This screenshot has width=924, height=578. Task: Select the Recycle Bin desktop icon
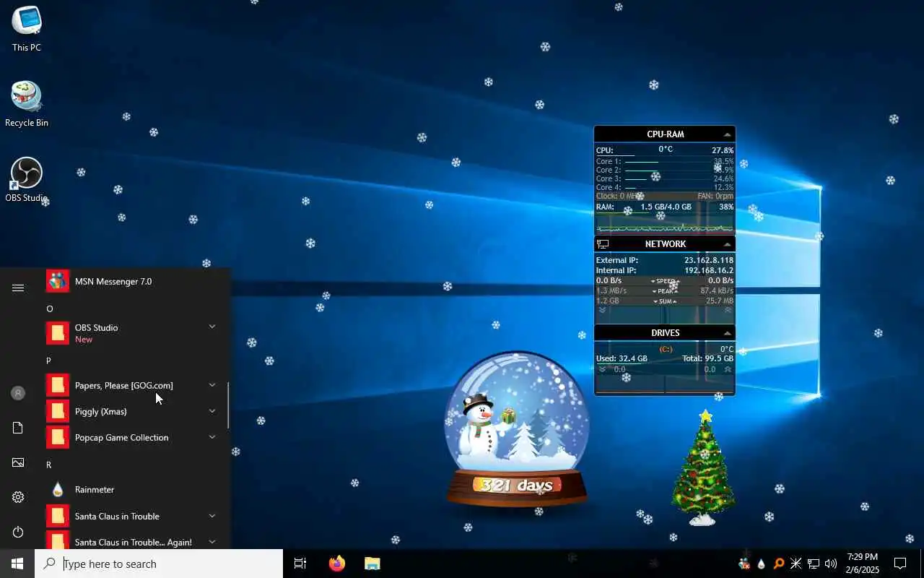pyautogui.click(x=27, y=104)
